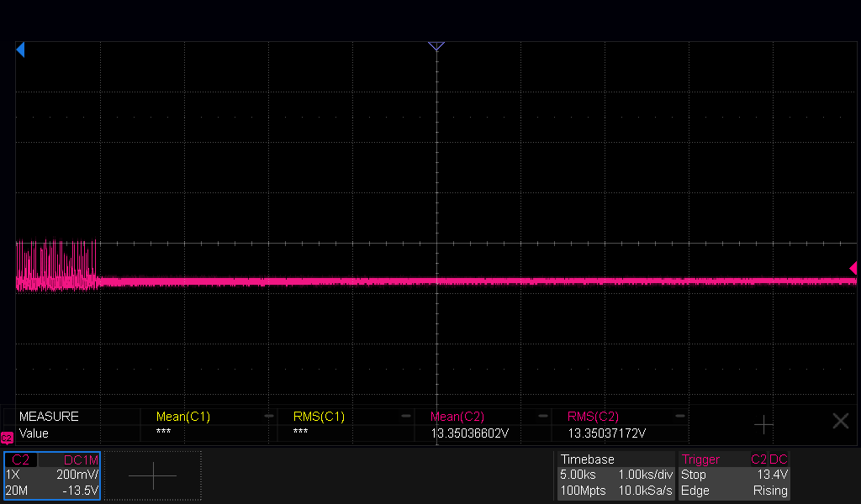Screen dimensions: 861x504
Task: Remove the Mean(C1) measurement
Action: pyautogui.click(x=269, y=417)
